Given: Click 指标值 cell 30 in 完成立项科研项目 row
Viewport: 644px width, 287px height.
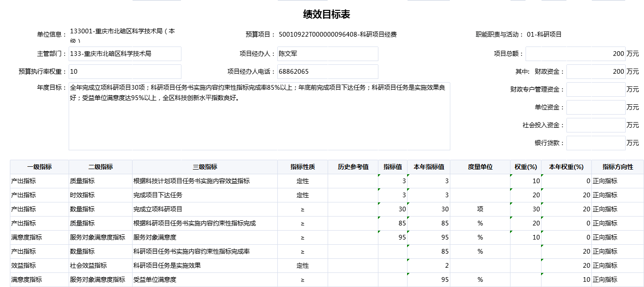Looking at the screenshot, I should point(393,209).
